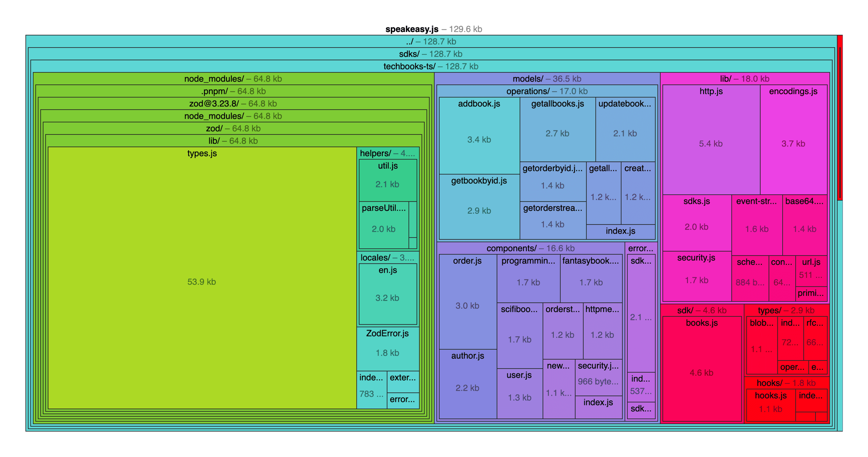The height and width of the screenshot is (457, 868).
Task: Select index.js under components
Action: pos(599,407)
